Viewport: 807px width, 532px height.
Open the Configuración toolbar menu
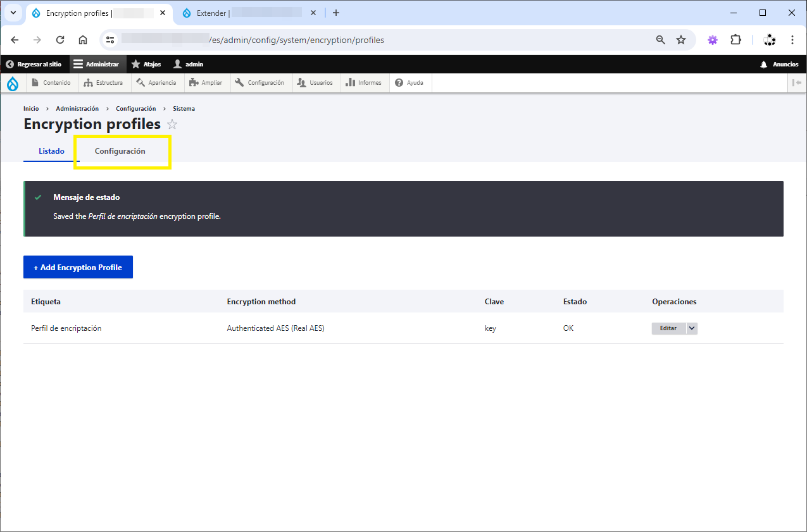tap(260, 83)
